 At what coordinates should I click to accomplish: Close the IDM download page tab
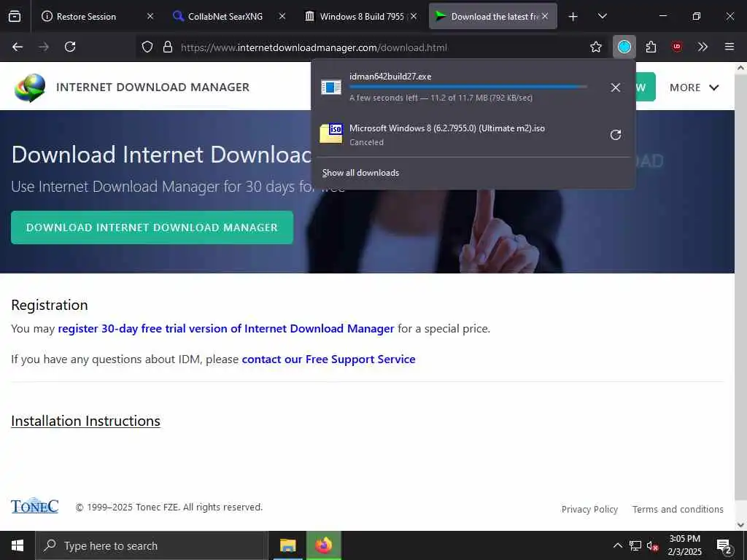click(545, 16)
